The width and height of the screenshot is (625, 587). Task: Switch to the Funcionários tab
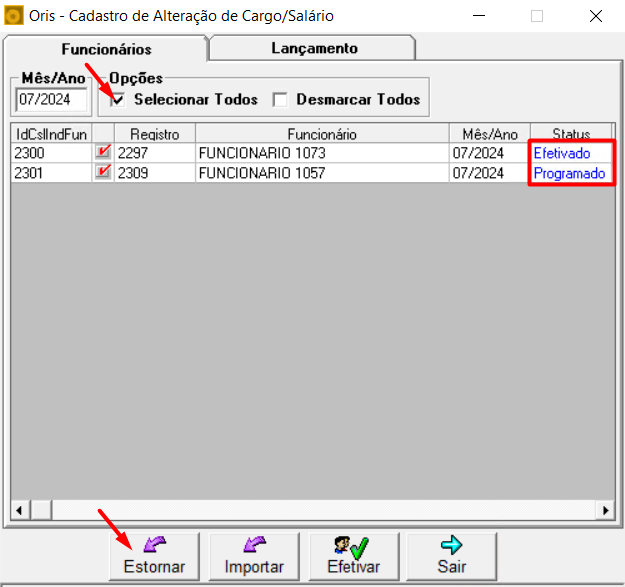pyautogui.click(x=106, y=49)
